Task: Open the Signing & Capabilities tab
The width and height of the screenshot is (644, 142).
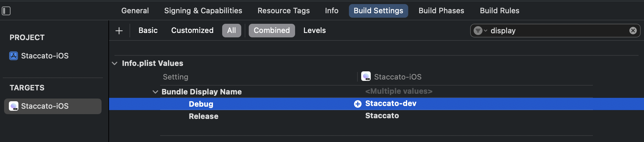Action: [x=203, y=11]
